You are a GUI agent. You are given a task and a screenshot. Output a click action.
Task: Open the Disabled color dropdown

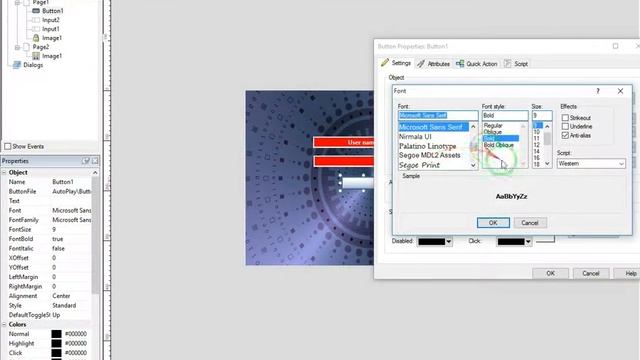[448, 242]
